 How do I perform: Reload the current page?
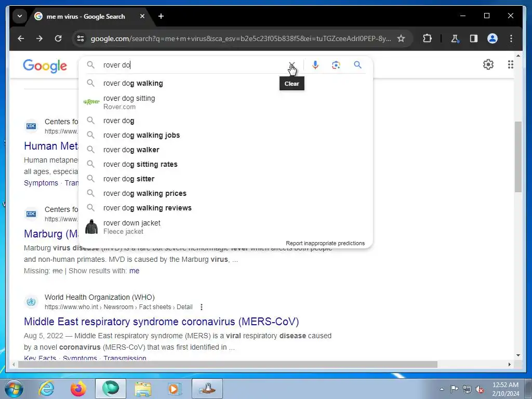58,38
